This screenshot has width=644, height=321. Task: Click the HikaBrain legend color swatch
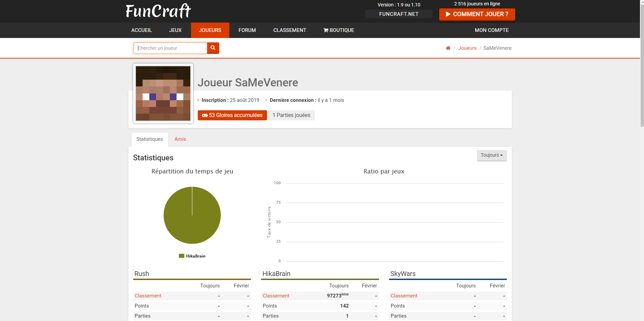[x=182, y=256]
